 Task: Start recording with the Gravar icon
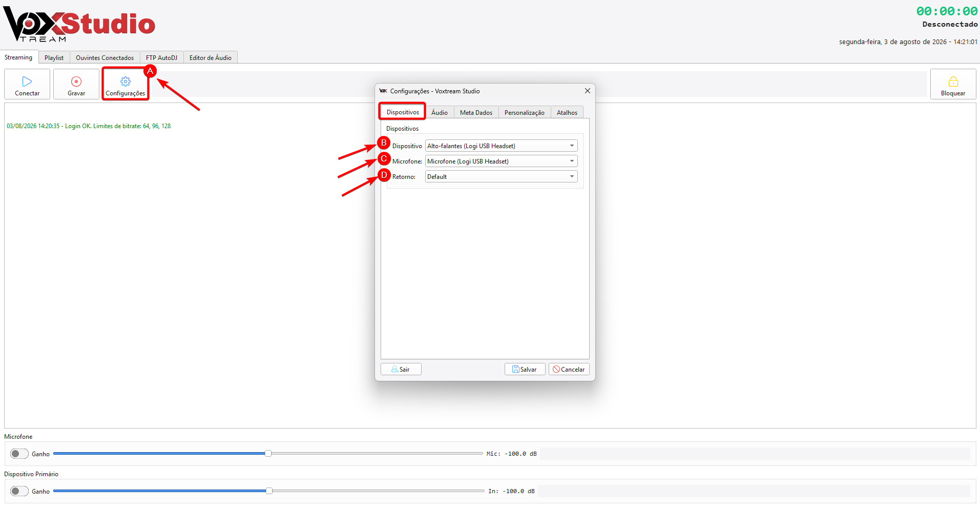click(76, 82)
